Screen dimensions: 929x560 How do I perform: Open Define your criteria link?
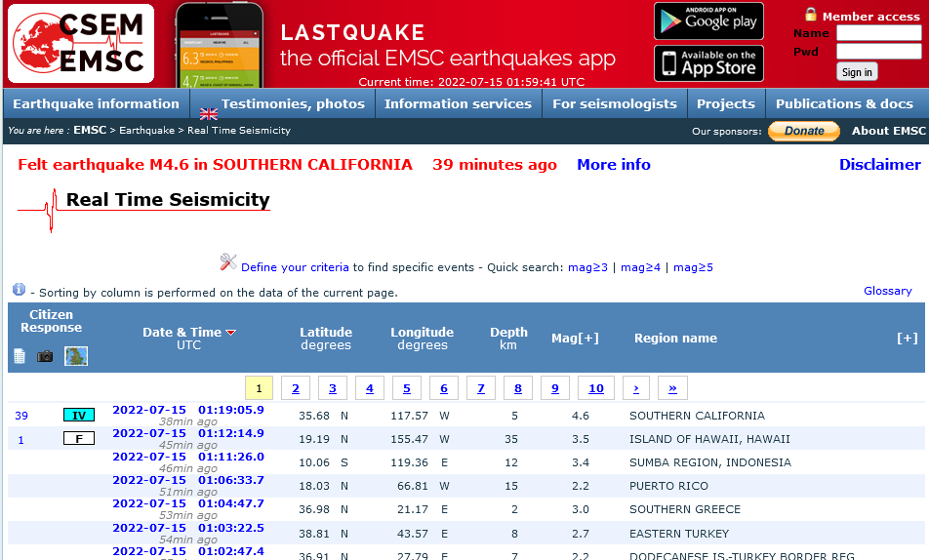pos(295,267)
